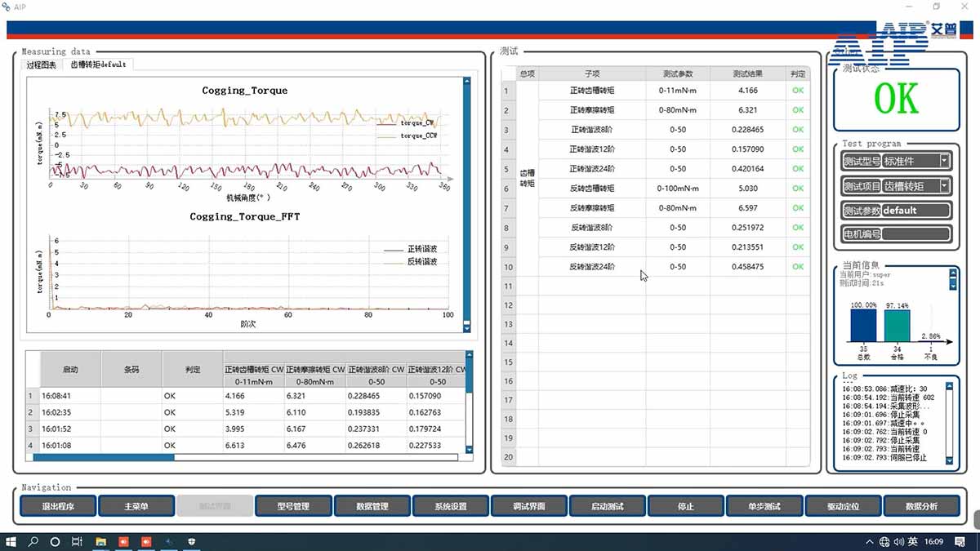Open the 测试项目 dropdown
This screenshot has height=551, width=980.
coord(944,186)
